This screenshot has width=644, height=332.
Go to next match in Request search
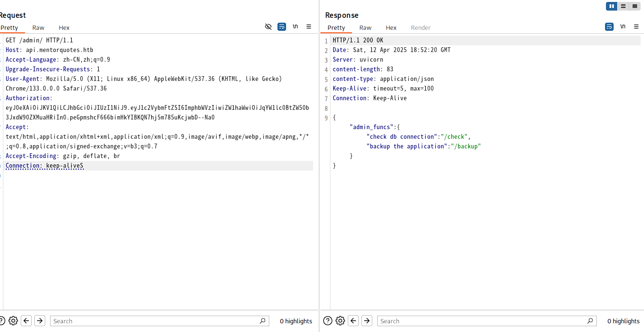pyautogui.click(x=40, y=321)
